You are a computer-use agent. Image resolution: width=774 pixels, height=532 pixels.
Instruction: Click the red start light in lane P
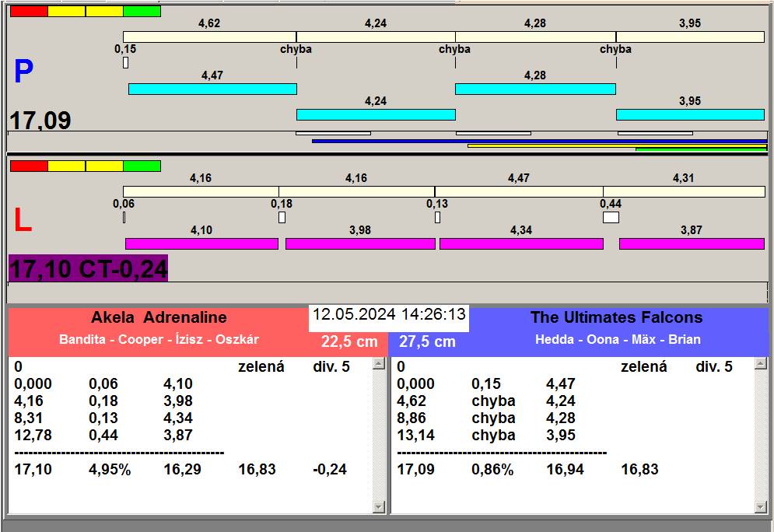[29, 12]
